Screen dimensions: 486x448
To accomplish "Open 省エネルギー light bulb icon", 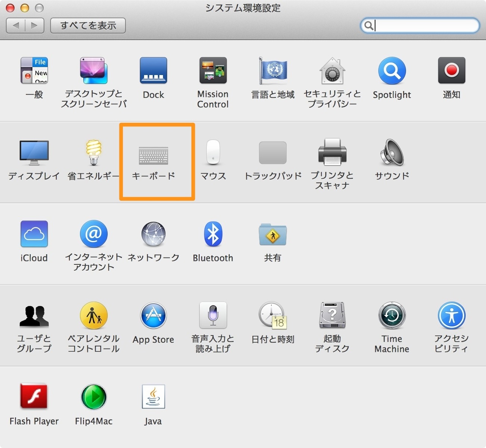I will click(x=94, y=152).
